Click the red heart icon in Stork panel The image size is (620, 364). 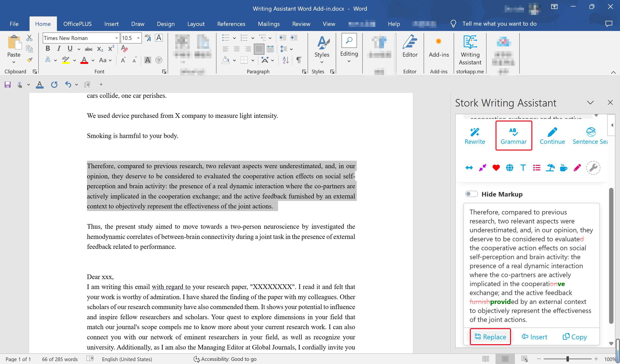[x=496, y=168]
